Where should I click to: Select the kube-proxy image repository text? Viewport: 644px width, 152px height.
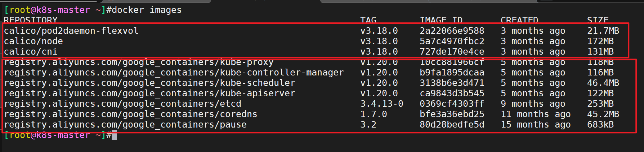(139, 62)
